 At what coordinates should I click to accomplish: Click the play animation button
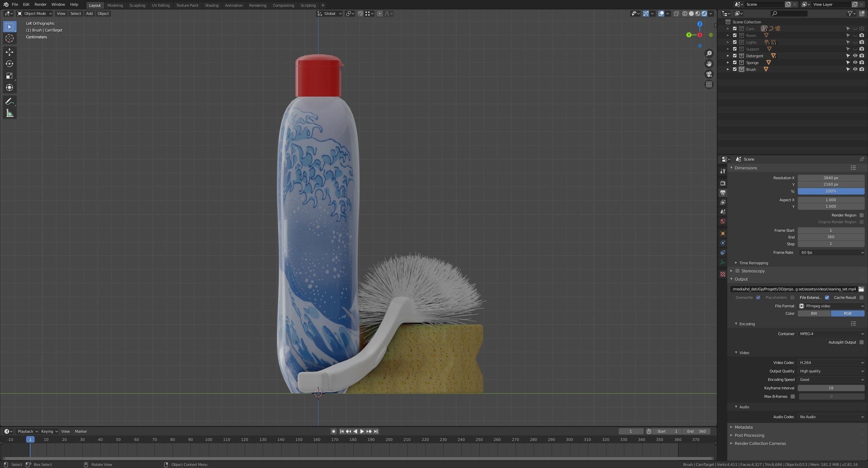point(362,431)
